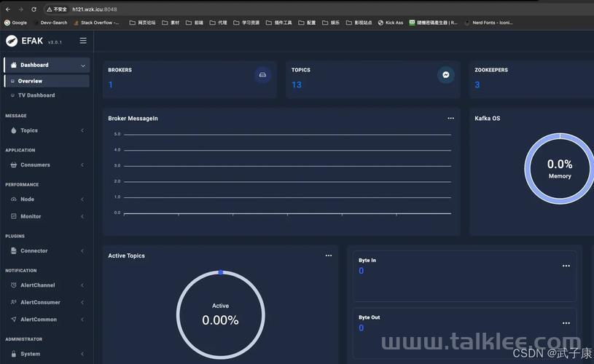Expand the Consumers menu chevron
Screen dimensions: 594x364
pos(82,165)
